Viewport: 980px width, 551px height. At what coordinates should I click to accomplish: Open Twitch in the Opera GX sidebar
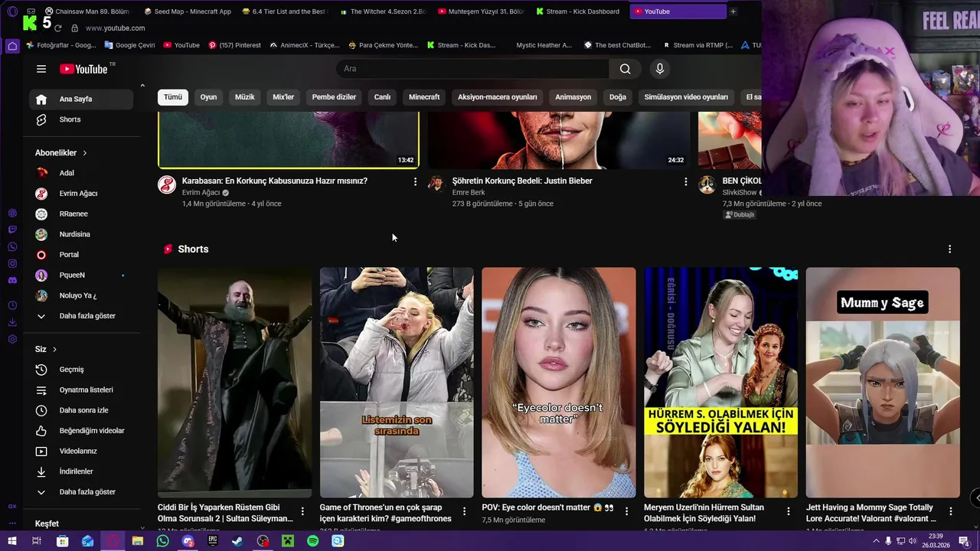12,230
